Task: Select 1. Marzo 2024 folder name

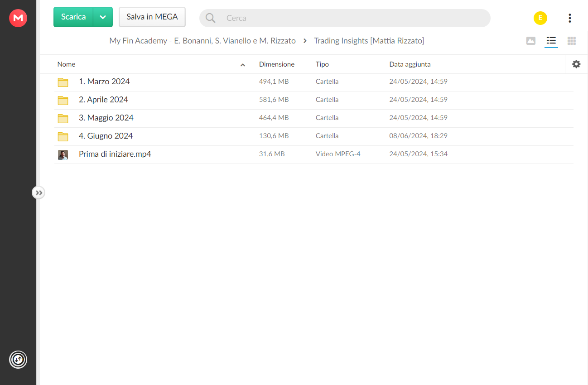Action: (x=104, y=82)
